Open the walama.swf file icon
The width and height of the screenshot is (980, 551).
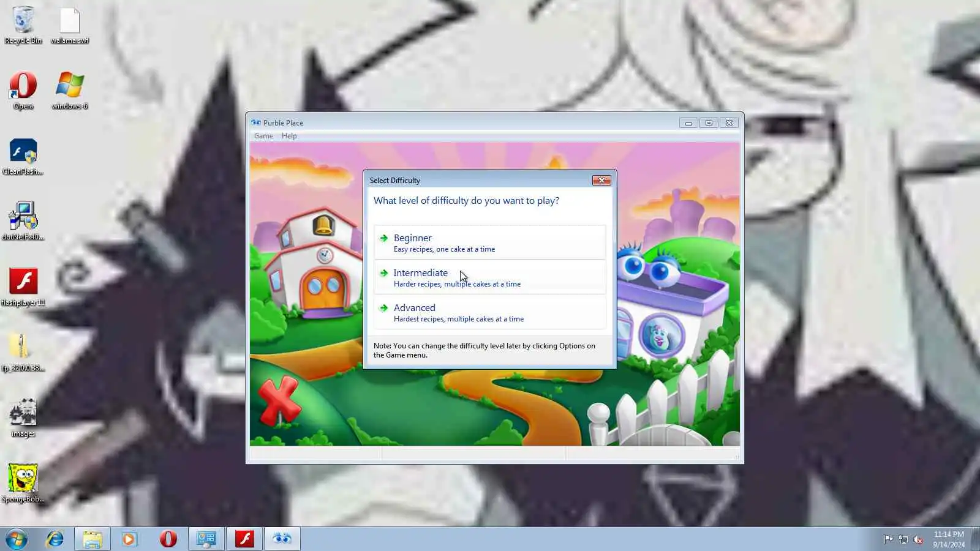point(70,25)
